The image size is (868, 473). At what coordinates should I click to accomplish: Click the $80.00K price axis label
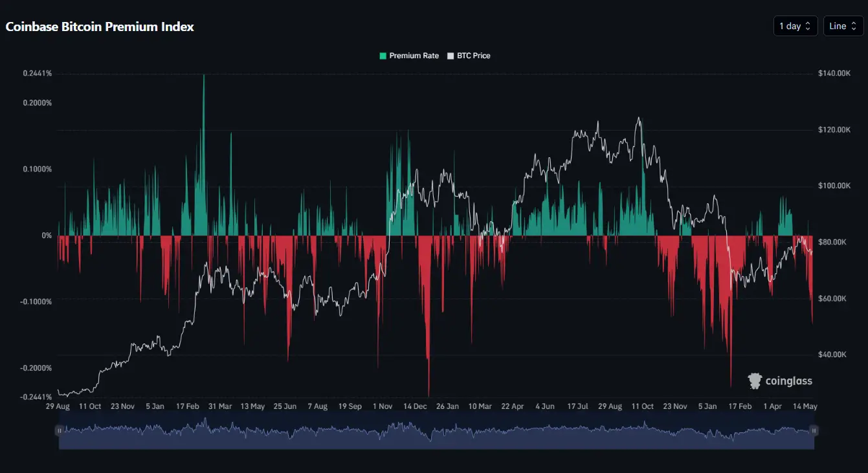(x=832, y=243)
